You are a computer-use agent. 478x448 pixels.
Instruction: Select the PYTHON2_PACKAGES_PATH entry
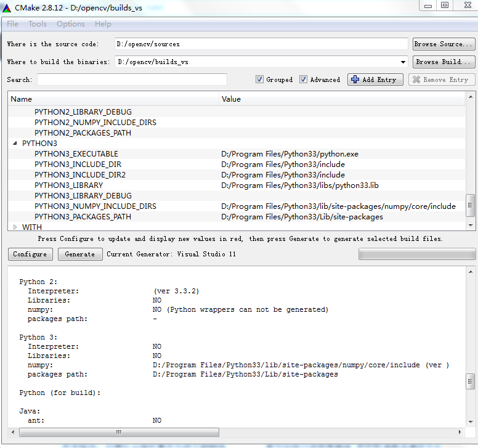[83, 132]
